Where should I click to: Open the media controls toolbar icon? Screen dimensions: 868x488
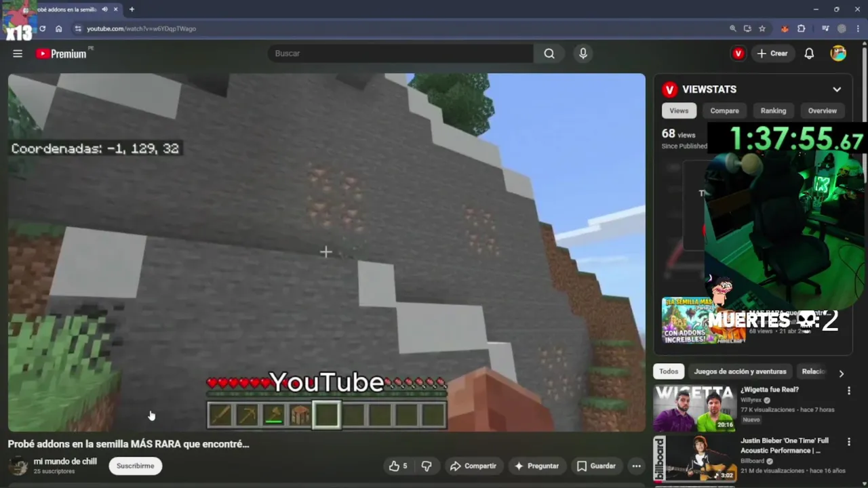825,28
